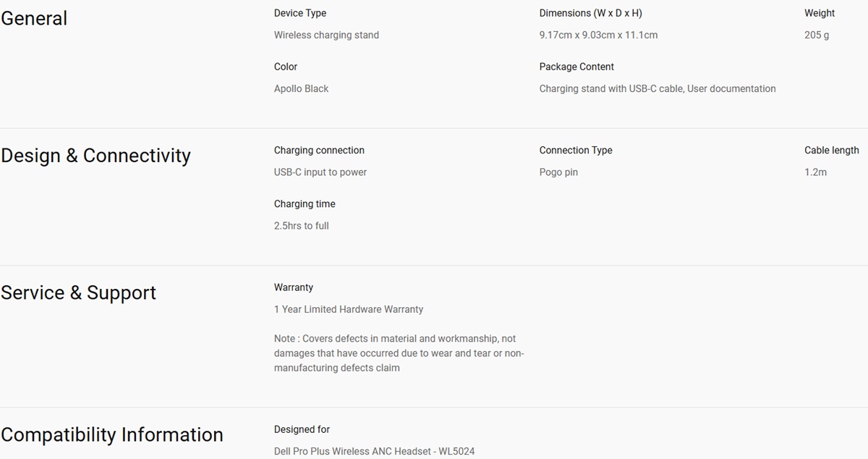Click Dell Pro Plus Wireless ANC Headset - WL5024
This screenshot has height=459, width=868.
(x=374, y=451)
